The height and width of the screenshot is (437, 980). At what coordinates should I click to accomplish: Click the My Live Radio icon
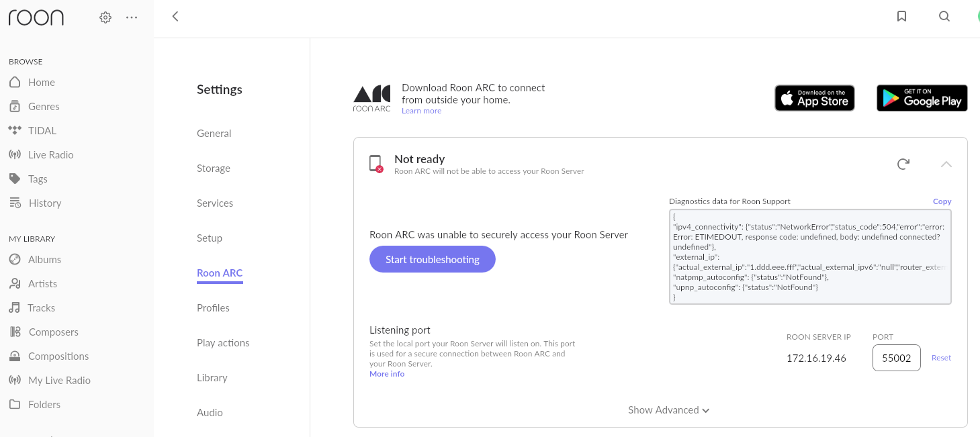(15, 380)
